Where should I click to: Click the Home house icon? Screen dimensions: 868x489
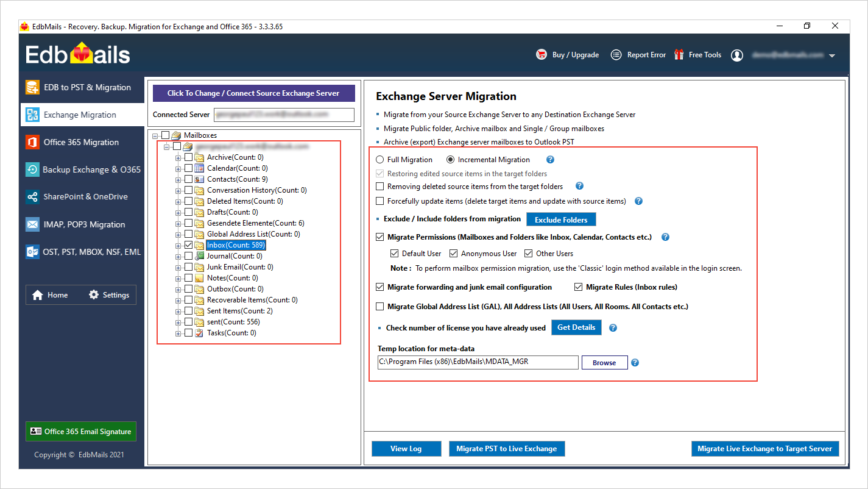[x=38, y=295]
